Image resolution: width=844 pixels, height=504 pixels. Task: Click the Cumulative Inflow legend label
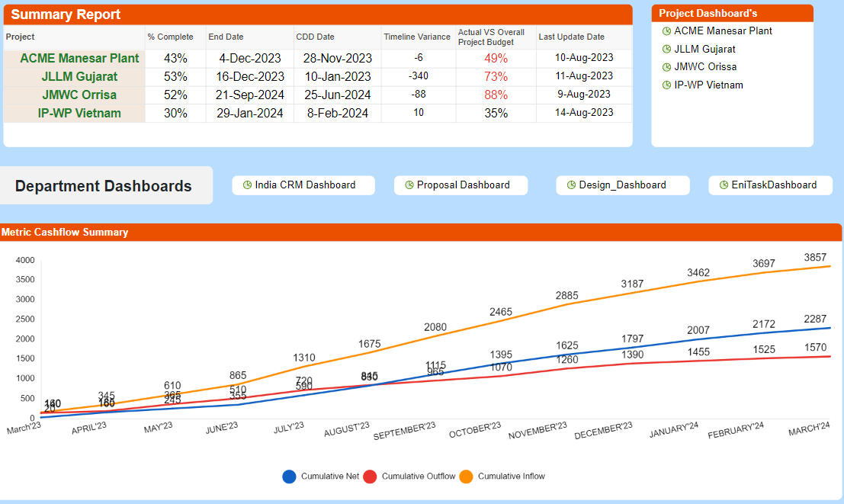click(512, 477)
